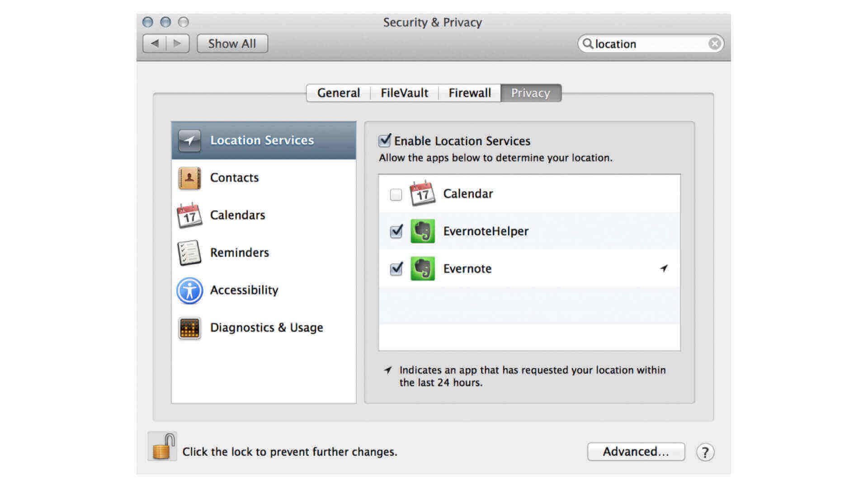Click the Reminders list icon
This screenshot has height=488, width=868.
[x=189, y=253]
